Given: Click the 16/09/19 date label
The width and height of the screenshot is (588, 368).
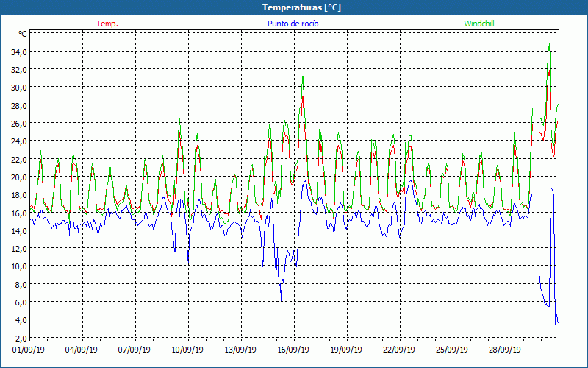Looking at the screenshot, I should (x=293, y=350).
